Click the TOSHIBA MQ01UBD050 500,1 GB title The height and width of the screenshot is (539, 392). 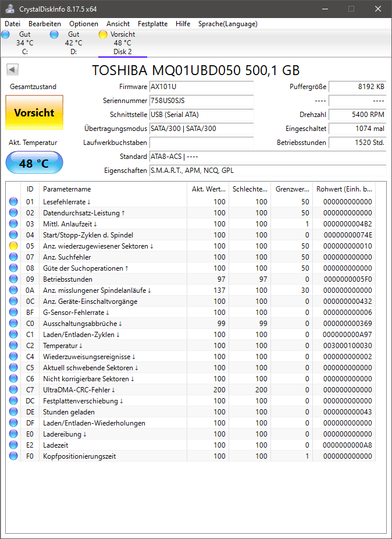click(x=196, y=70)
